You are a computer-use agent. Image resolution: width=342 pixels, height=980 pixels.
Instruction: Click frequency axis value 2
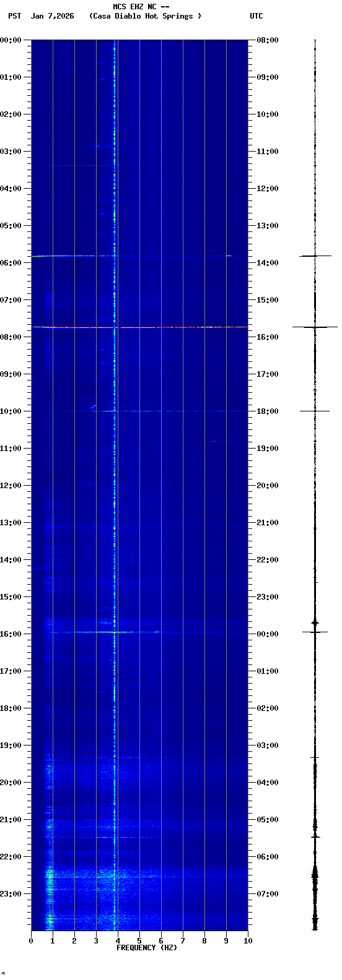(x=74, y=941)
